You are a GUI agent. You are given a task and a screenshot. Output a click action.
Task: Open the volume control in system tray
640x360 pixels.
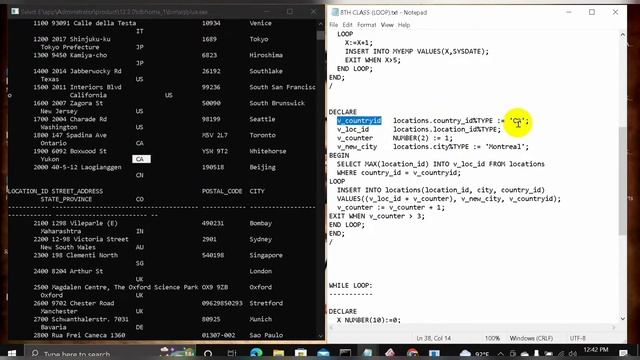pos(573,353)
